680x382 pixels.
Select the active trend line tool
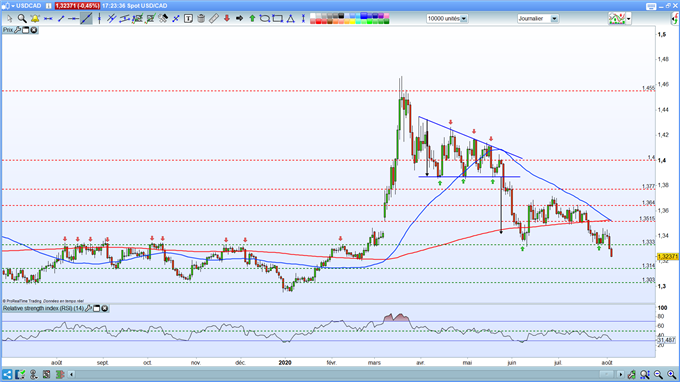pyautogui.click(x=86, y=19)
